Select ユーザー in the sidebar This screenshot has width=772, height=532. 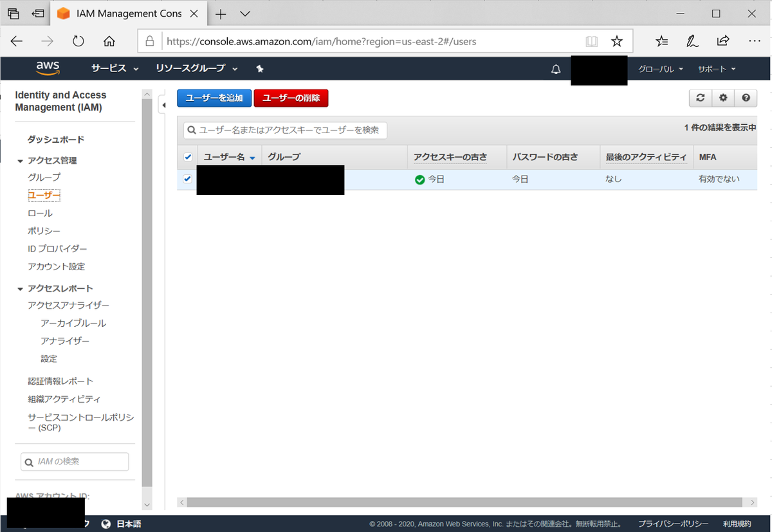(x=44, y=195)
